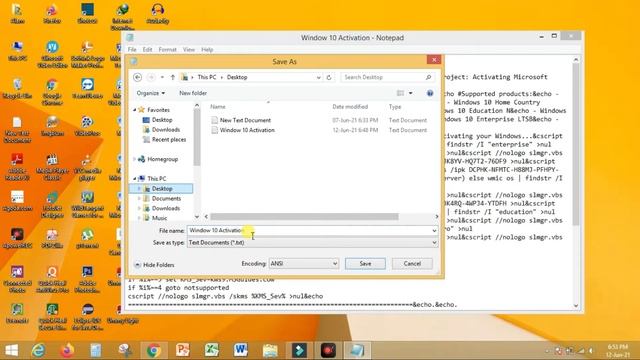Click the file list horizontal scrollbar
This screenshot has width=640, height=360.
pyautogui.click(x=304, y=217)
